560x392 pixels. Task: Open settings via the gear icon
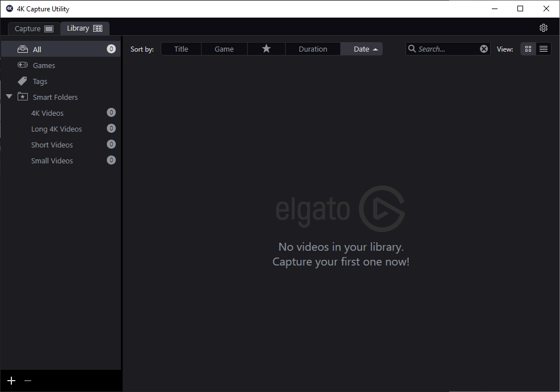(543, 28)
